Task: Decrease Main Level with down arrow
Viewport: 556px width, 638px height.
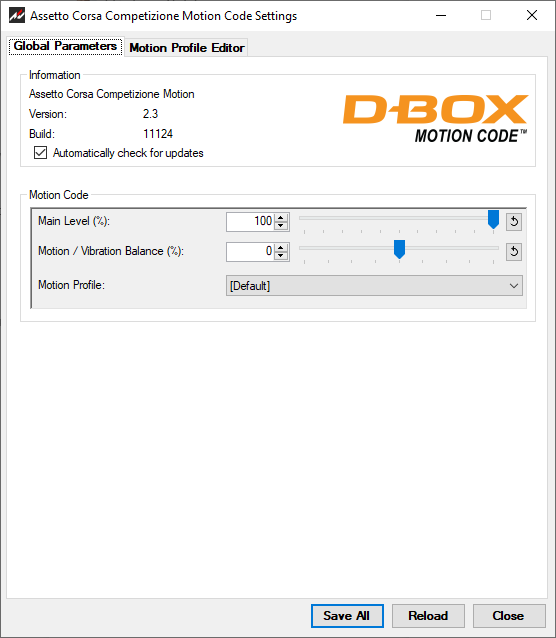Action: (280, 226)
